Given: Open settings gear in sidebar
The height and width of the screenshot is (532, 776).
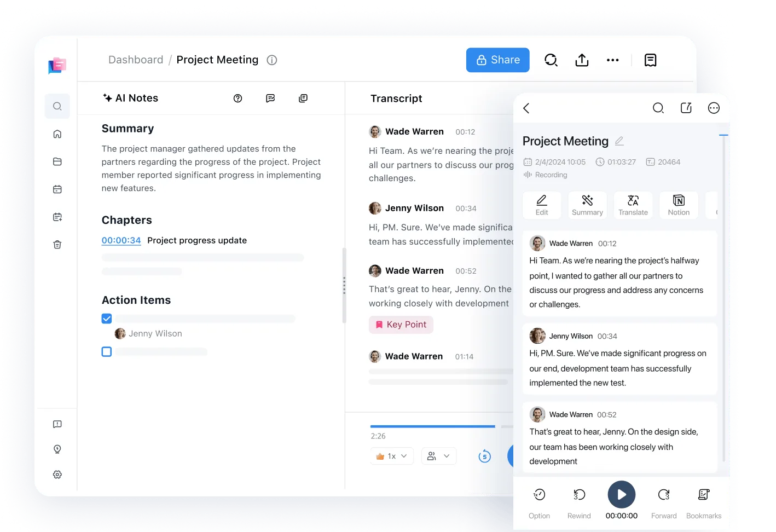Looking at the screenshot, I should coord(57,475).
